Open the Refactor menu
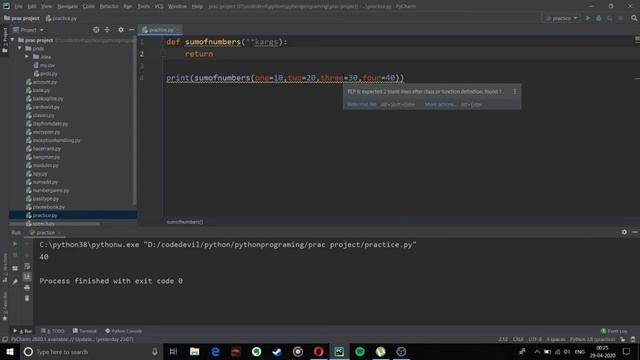Screen dimensions: 640x360 [109, 6]
